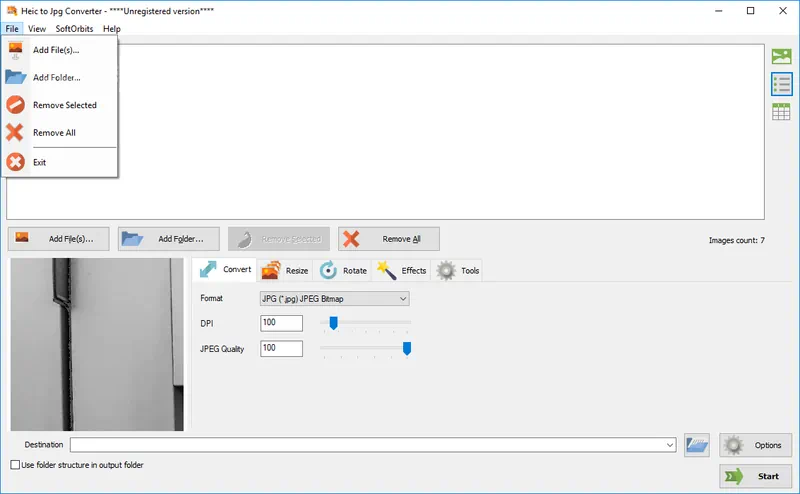Screen dimensions: 800x494
Task: Click the blue folder icon beside Add Folder menu entry
Action: click(x=15, y=77)
